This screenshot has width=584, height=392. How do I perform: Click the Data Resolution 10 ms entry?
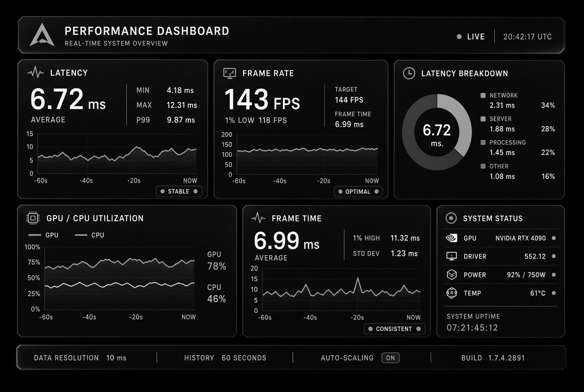point(80,357)
